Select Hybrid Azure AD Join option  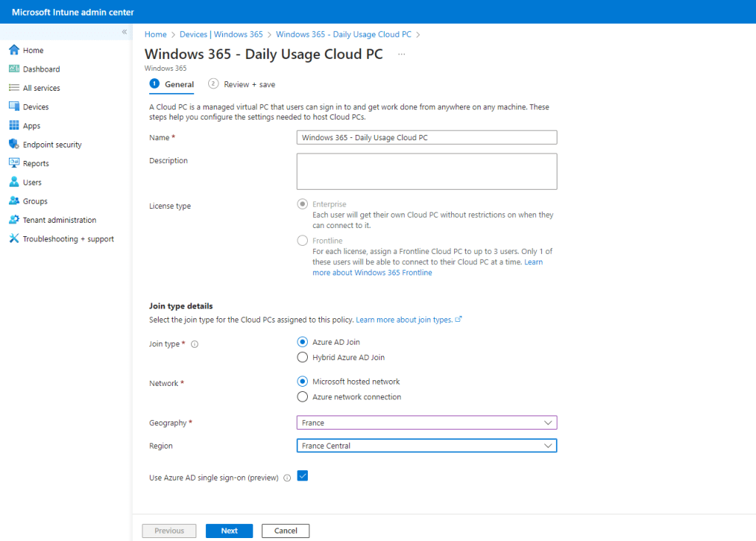click(x=302, y=357)
